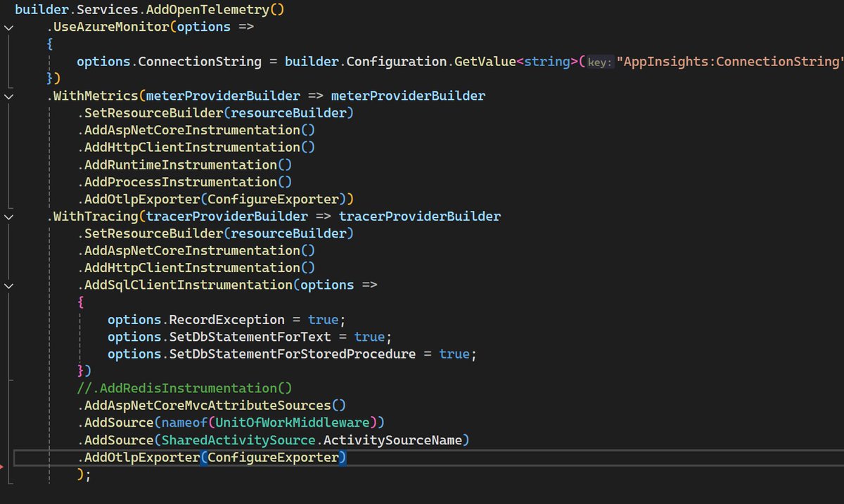This screenshot has height=504, width=844.
Task: Collapse the WithTracing region fold arrow
Action: (x=8, y=217)
